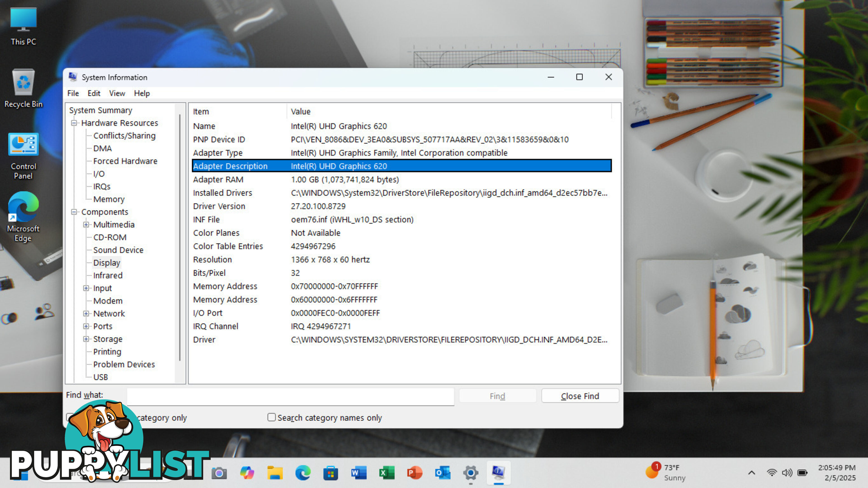Select the PNP Device ID row
This screenshot has height=488, width=868.
coord(402,139)
